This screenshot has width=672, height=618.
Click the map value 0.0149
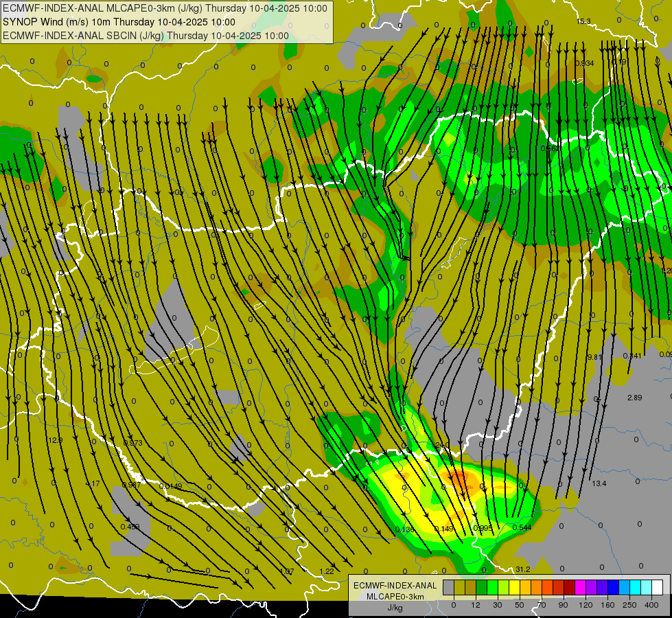(x=170, y=486)
